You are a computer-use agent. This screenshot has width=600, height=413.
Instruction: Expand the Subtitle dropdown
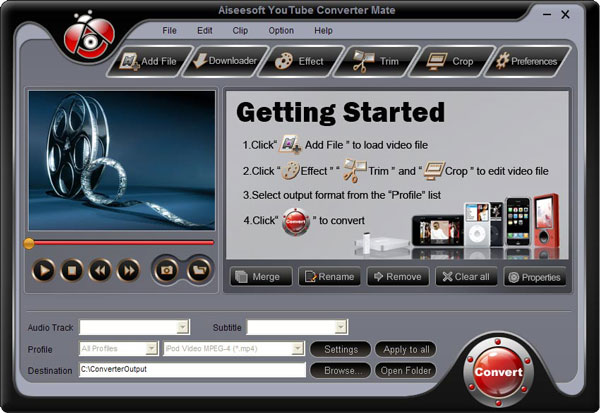[x=341, y=327]
